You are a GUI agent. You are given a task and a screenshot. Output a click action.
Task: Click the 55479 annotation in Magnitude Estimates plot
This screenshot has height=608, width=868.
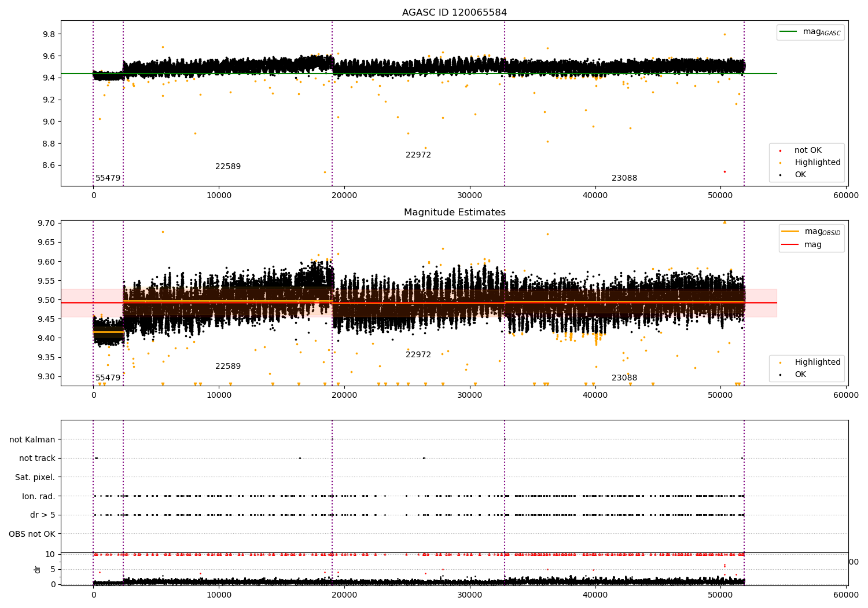(x=108, y=378)
